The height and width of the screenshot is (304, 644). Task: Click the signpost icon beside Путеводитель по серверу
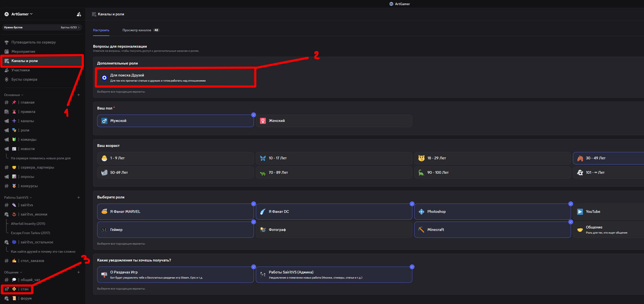tap(6, 42)
